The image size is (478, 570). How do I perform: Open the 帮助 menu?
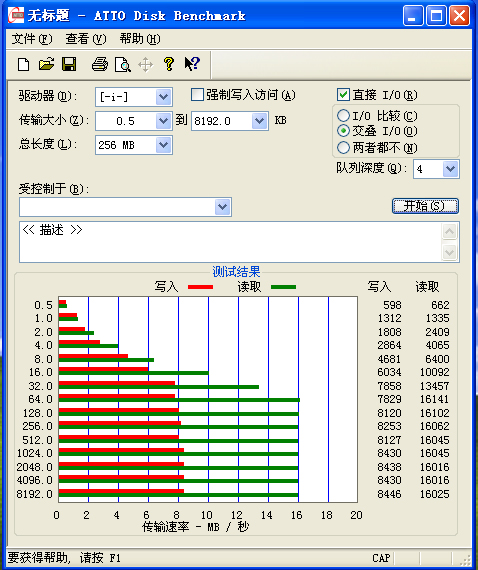[140, 39]
